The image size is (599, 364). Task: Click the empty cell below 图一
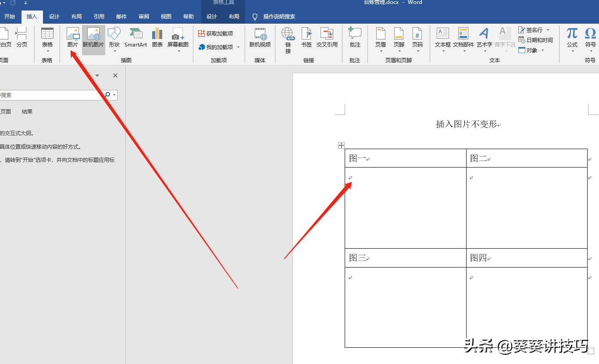[x=406, y=208]
